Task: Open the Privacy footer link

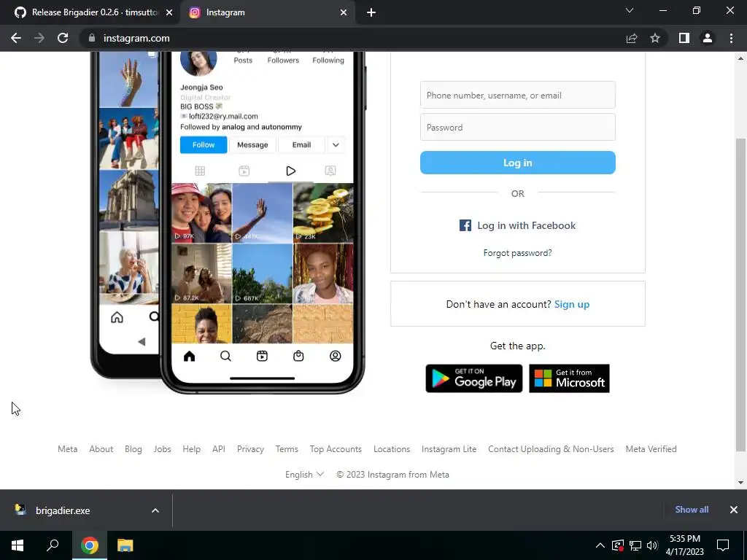Action: [x=251, y=449]
